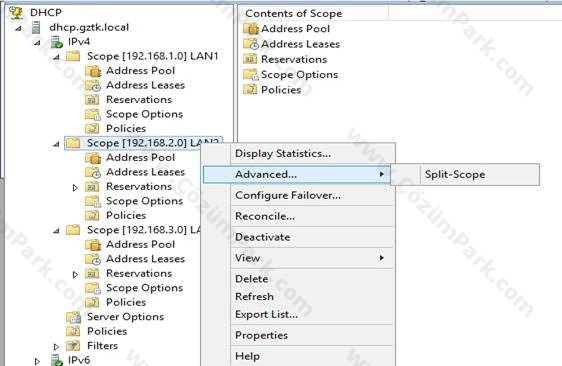Select Split-Scope in the submenu
Viewport: 562px width, 366px height.
pos(465,175)
